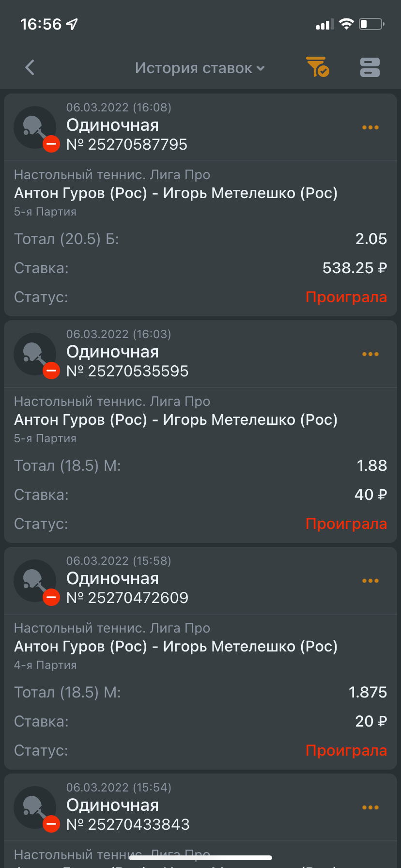Screen dimensions: 401x868
Task: Tap the Тотал (18.5) М odds 1.875 row
Action: (x=200, y=692)
